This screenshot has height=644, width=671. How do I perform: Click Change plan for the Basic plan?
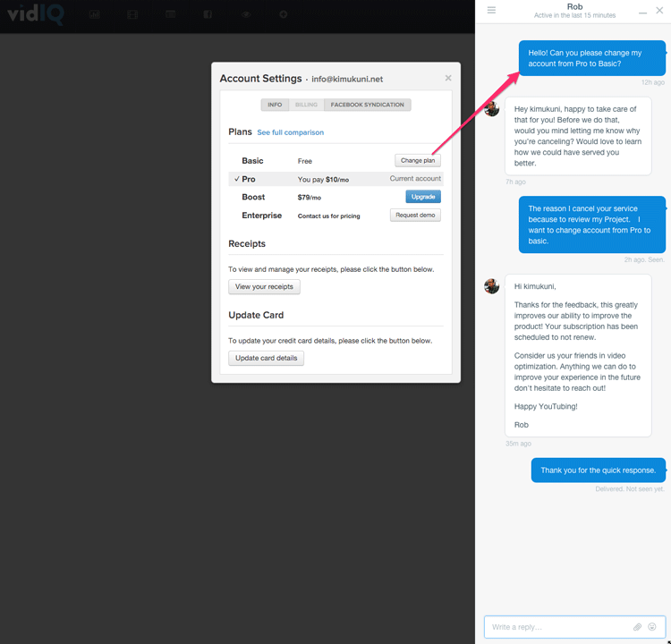pyautogui.click(x=418, y=160)
